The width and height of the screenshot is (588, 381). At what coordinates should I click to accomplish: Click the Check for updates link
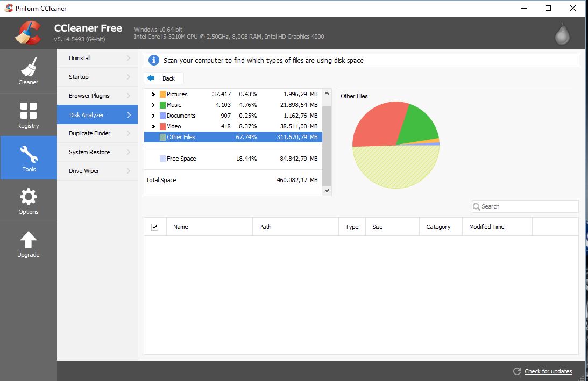click(548, 371)
